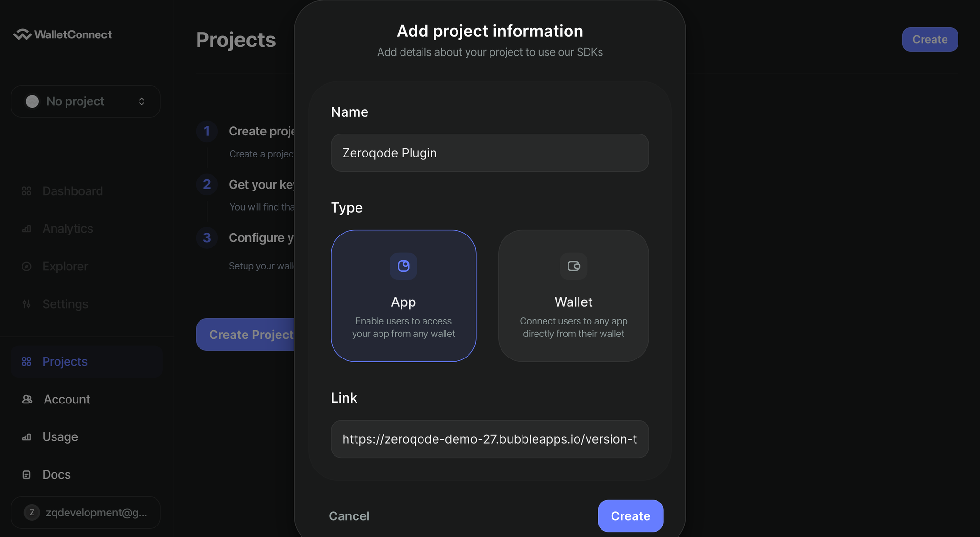Click step 2 number badge

pyautogui.click(x=207, y=184)
